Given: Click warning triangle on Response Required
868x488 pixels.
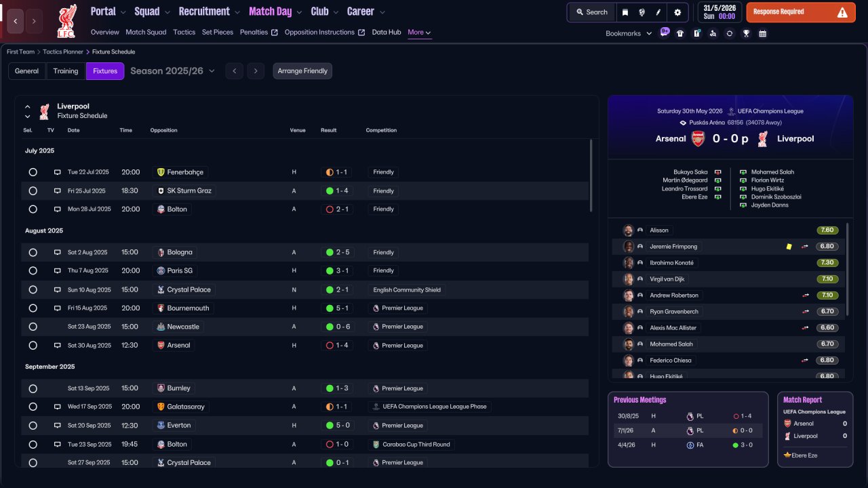Looking at the screenshot, I should click(x=842, y=12).
